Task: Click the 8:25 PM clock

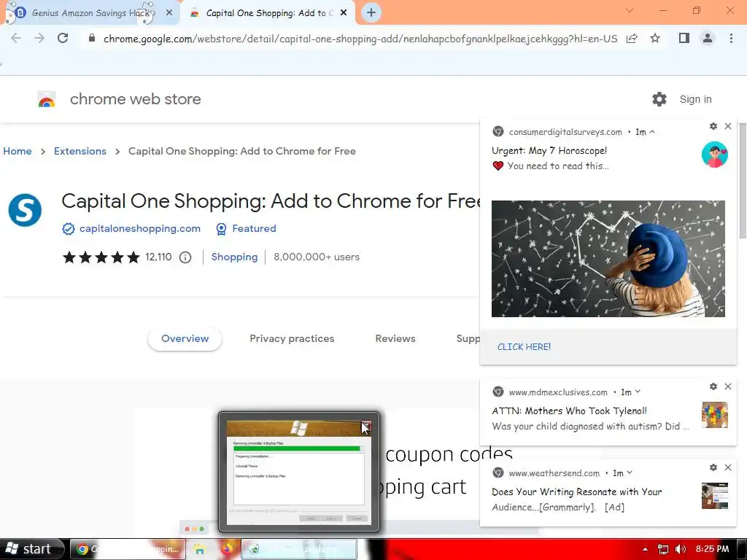Action: coord(712,549)
